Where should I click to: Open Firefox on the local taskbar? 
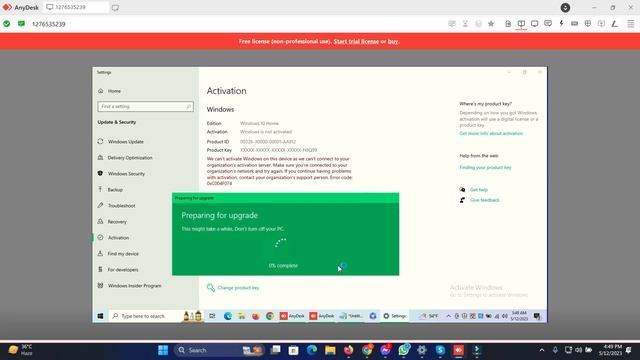coord(349,350)
